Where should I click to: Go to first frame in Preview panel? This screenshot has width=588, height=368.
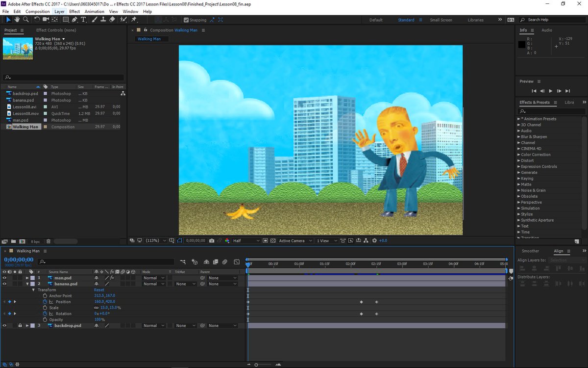click(534, 91)
